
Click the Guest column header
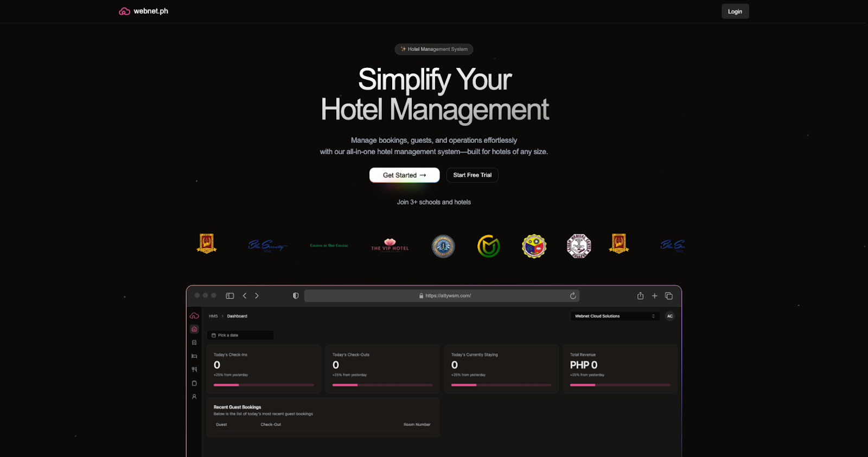221,424
